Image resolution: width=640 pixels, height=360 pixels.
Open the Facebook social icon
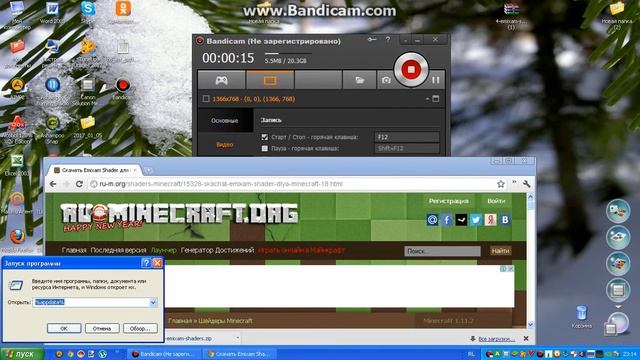[x=447, y=220]
